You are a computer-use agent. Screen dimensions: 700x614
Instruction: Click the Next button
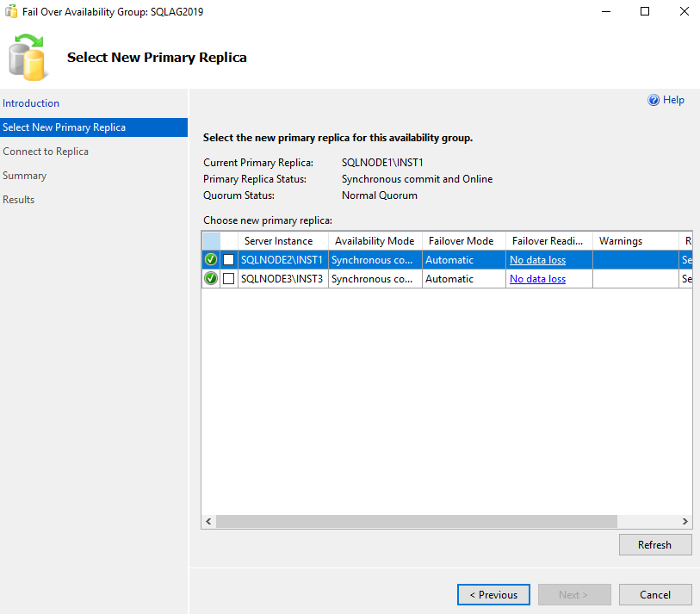(574, 595)
